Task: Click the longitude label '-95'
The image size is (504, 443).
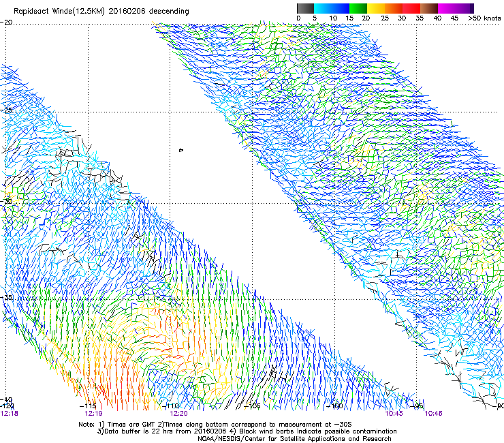Action: pos(418,406)
